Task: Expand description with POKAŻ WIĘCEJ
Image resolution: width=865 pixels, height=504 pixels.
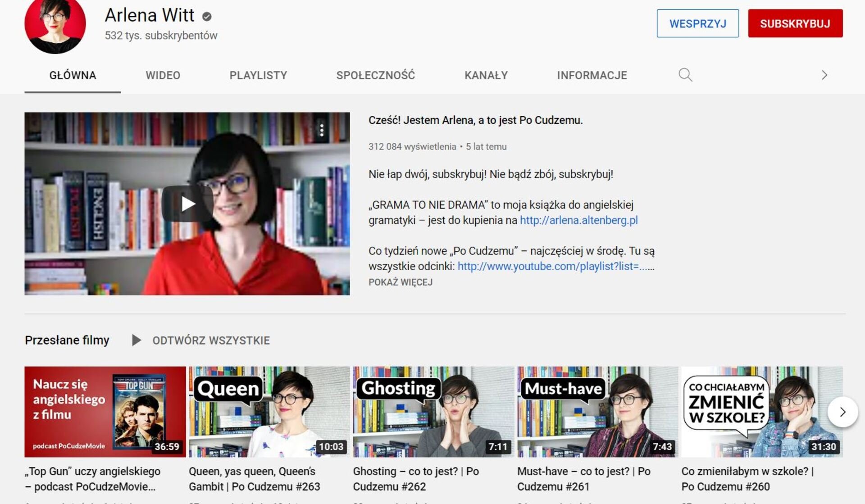Action: 400,282
